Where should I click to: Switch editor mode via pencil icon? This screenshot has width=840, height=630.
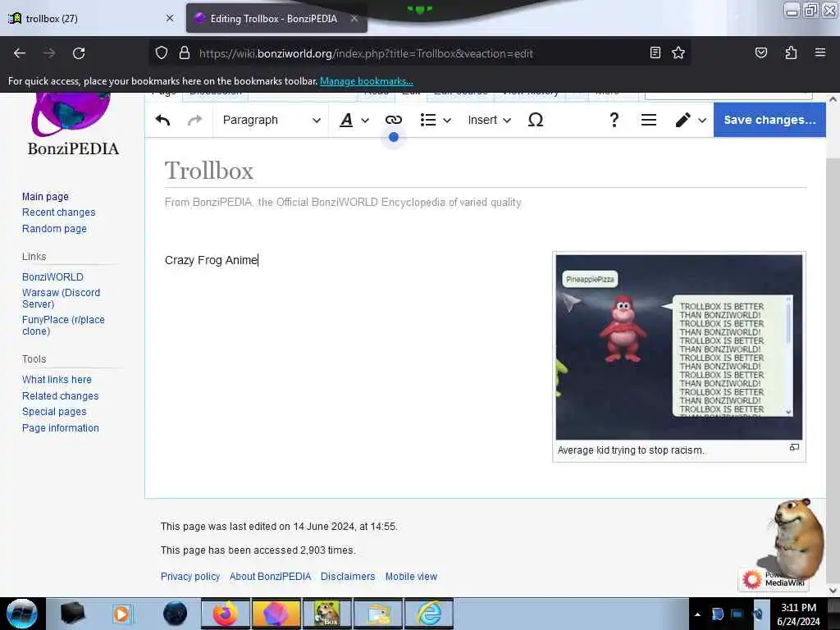pyautogui.click(x=691, y=120)
